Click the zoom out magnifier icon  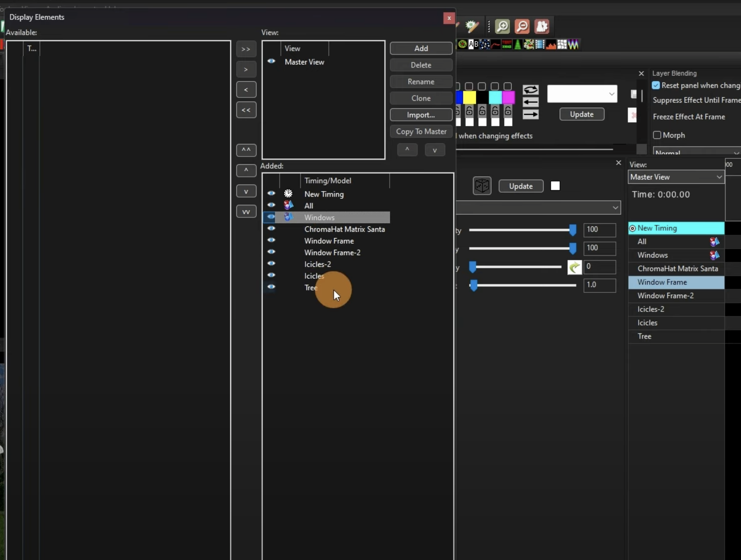(522, 27)
